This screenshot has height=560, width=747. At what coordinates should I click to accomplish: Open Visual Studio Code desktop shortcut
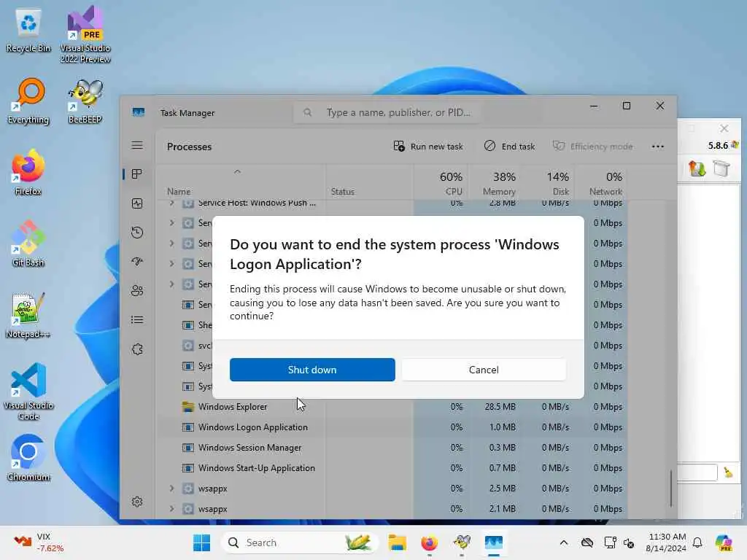tap(28, 392)
